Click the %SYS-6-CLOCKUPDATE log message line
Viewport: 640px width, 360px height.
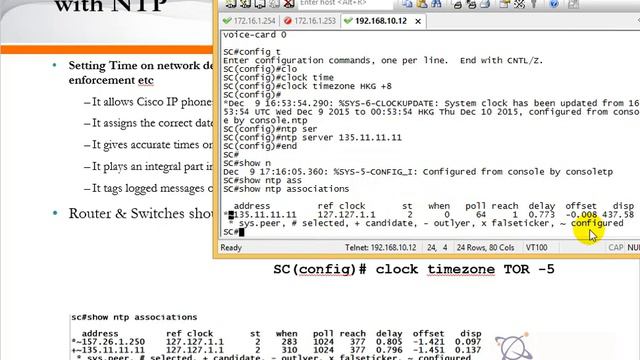pos(431,103)
